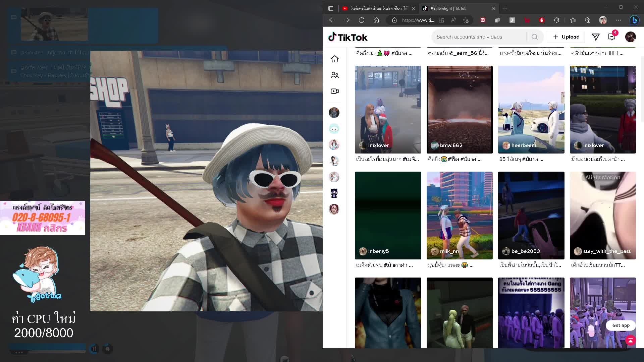Open TikTok For You home icon
This screenshot has width=644, height=362.
coord(334,59)
